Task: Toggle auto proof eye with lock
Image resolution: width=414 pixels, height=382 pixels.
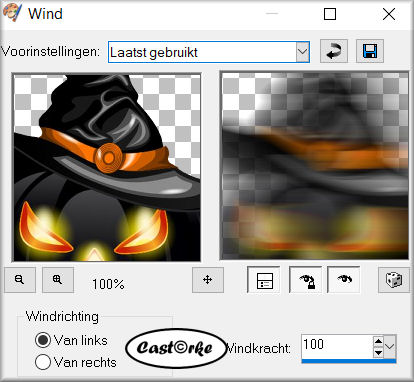Action: [307, 280]
